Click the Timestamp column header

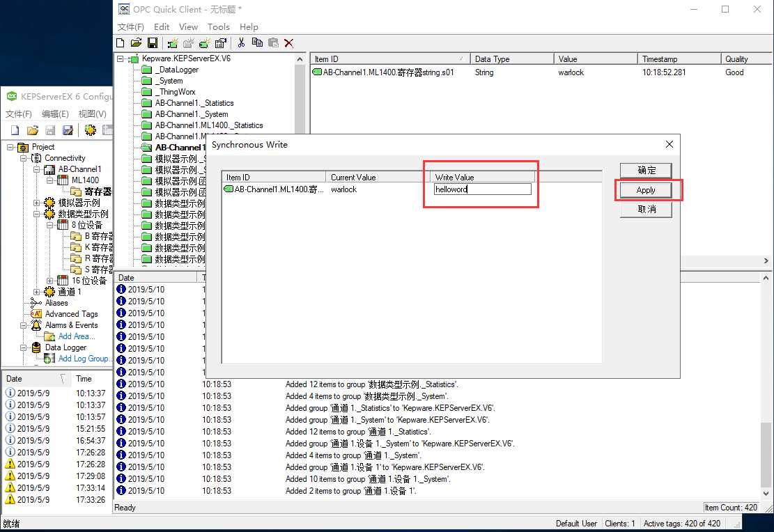coord(679,58)
